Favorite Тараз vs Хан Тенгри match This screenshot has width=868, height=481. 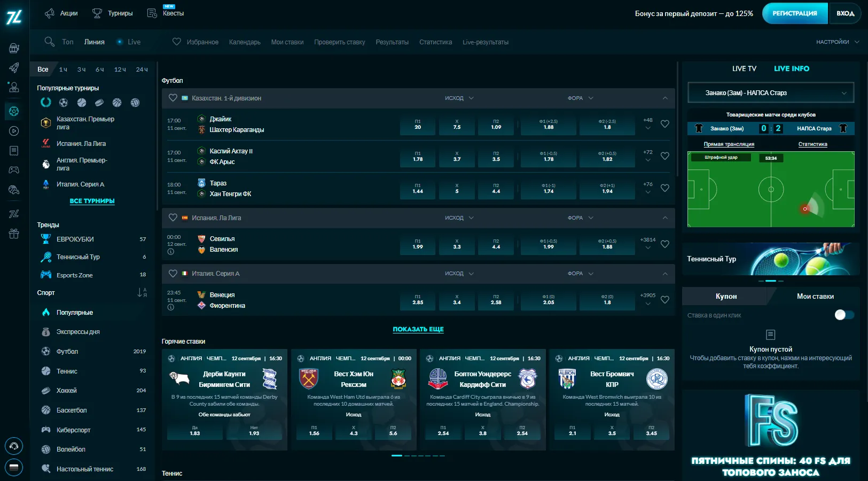(x=665, y=188)
